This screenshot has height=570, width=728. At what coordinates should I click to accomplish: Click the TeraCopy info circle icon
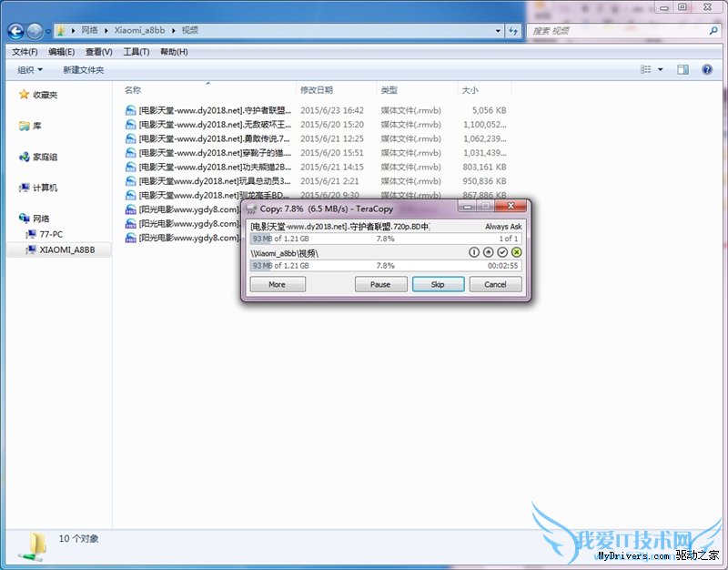coord(473,252)
